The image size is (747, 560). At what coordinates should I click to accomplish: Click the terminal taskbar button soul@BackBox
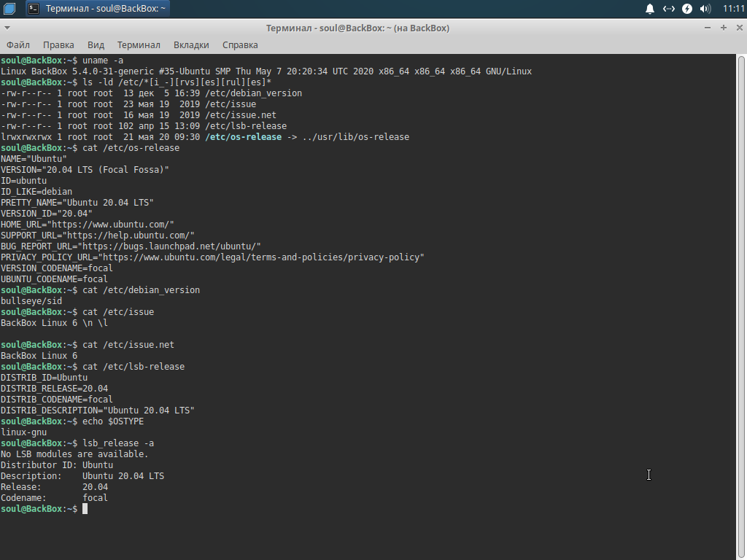(x=97, y=8)
